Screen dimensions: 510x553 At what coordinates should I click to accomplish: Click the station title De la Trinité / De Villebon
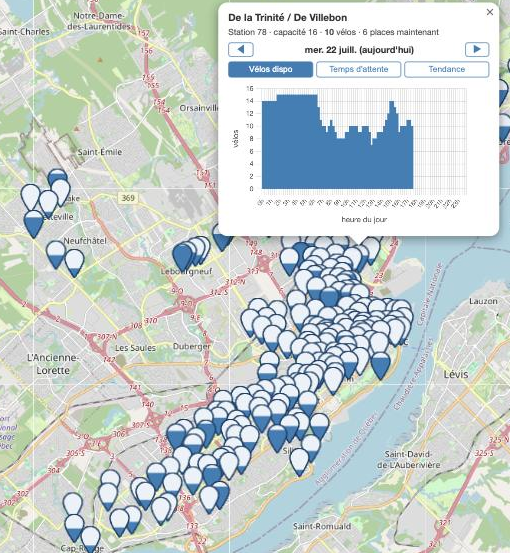coord(287,18)
